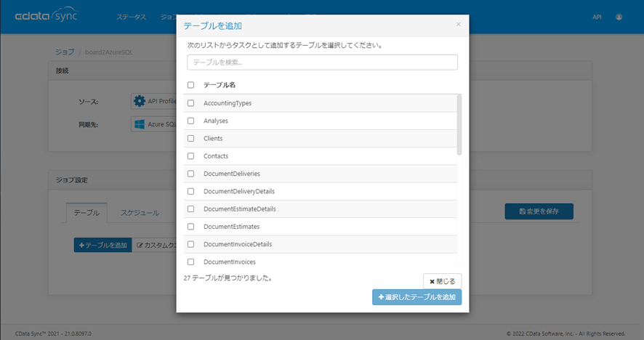Image resolution: width=644 pixels, height=340 pixels.
Task: Click the 閉じる button
Action: coord(442,281)
